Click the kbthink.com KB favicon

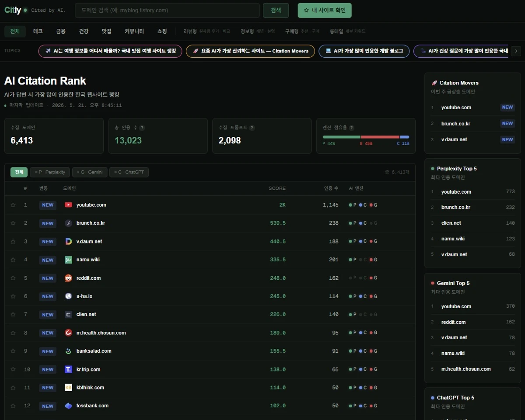[x=68, y=388]
